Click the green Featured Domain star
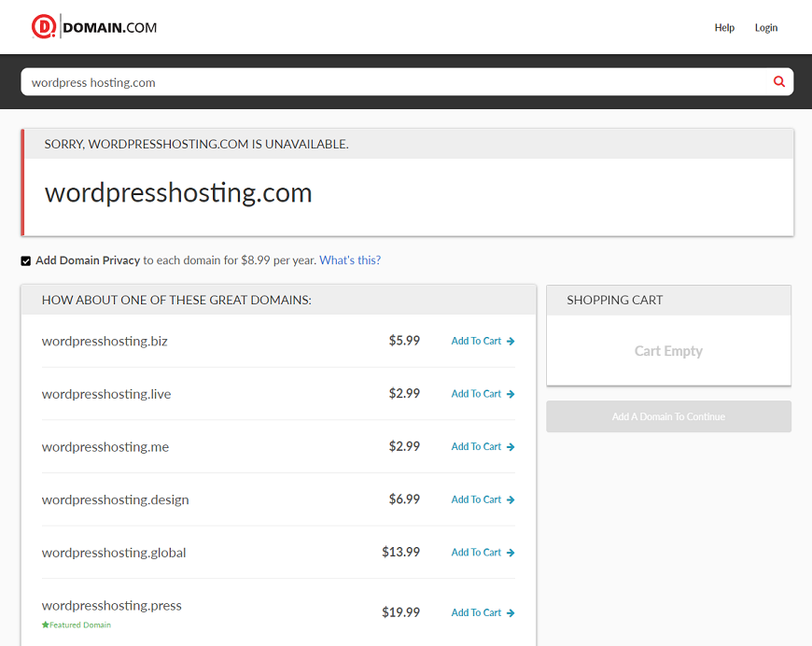The image size is (812, 646). (46, 625)
